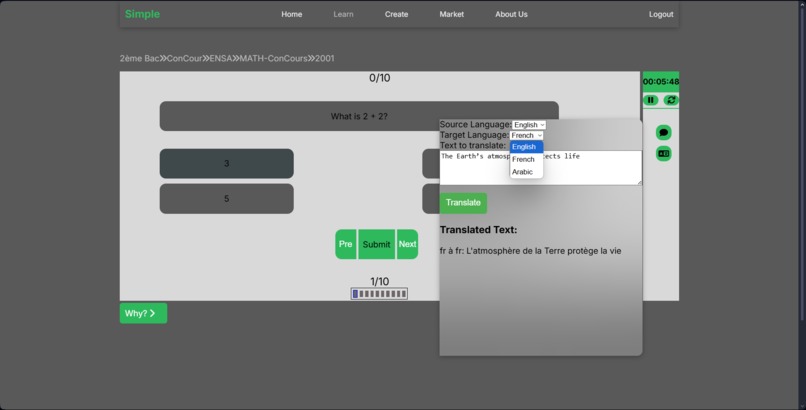This screenshot has height=410, width=806.
Task: Open the Source Language dropdown
Action: point(529,125)
